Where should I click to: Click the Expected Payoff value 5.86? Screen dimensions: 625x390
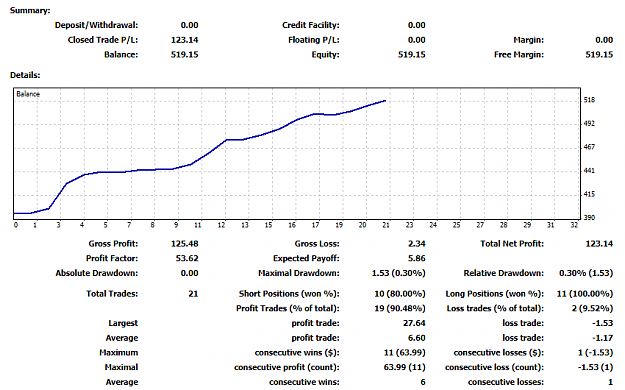click(x=417, y=258)
